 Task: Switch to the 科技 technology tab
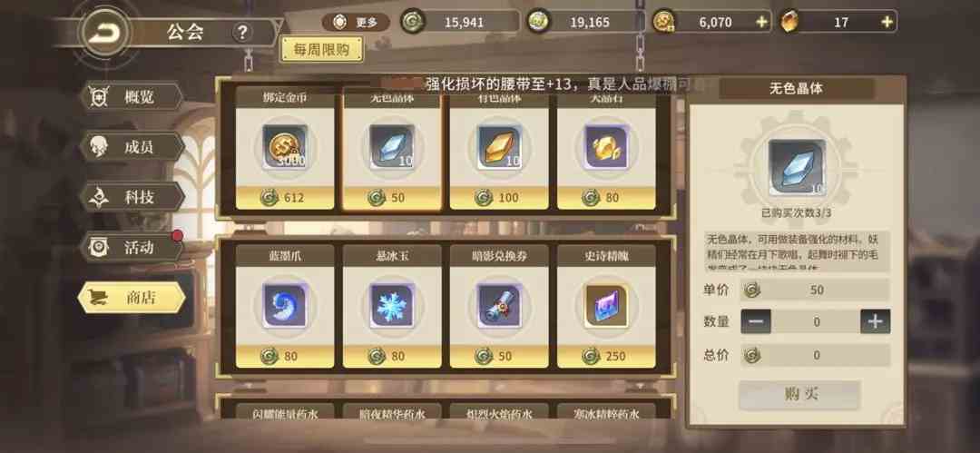(132, 198)
